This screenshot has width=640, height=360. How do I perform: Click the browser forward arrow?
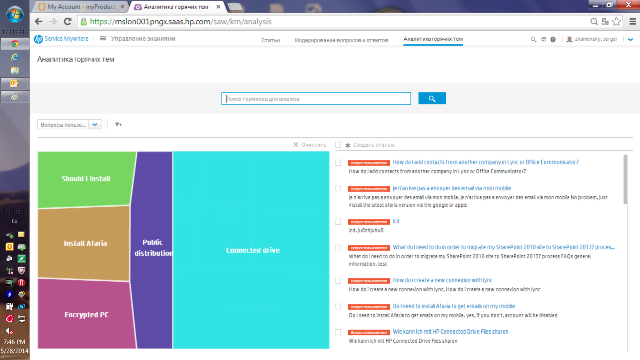tap(53, 22)
